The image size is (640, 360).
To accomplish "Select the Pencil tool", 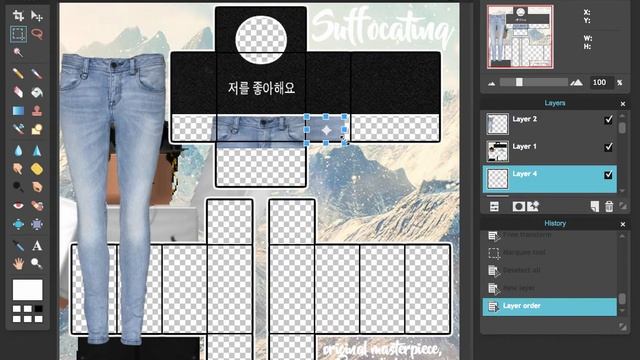I will (x=18, y=73).
